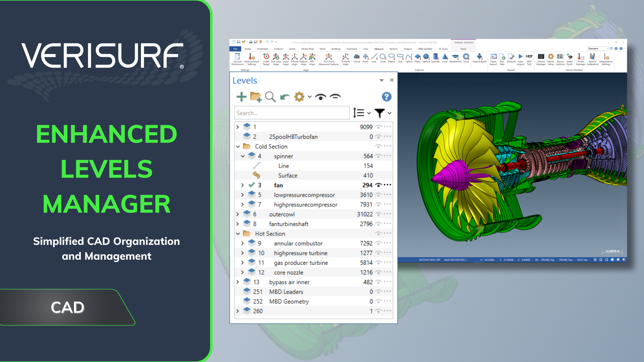Toggle visibility eye for annular combustor
Screen dimensions: 644x362
tap(378, 243)
